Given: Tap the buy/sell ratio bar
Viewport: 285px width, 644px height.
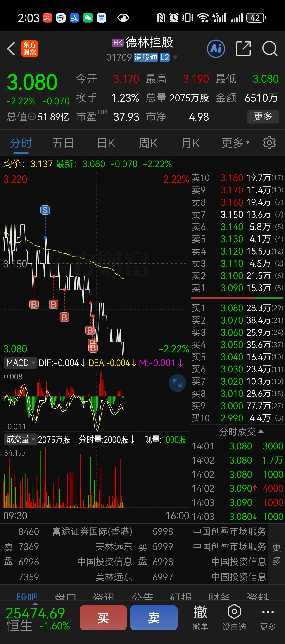Looking at the screenshot, I should pos(237,298).
